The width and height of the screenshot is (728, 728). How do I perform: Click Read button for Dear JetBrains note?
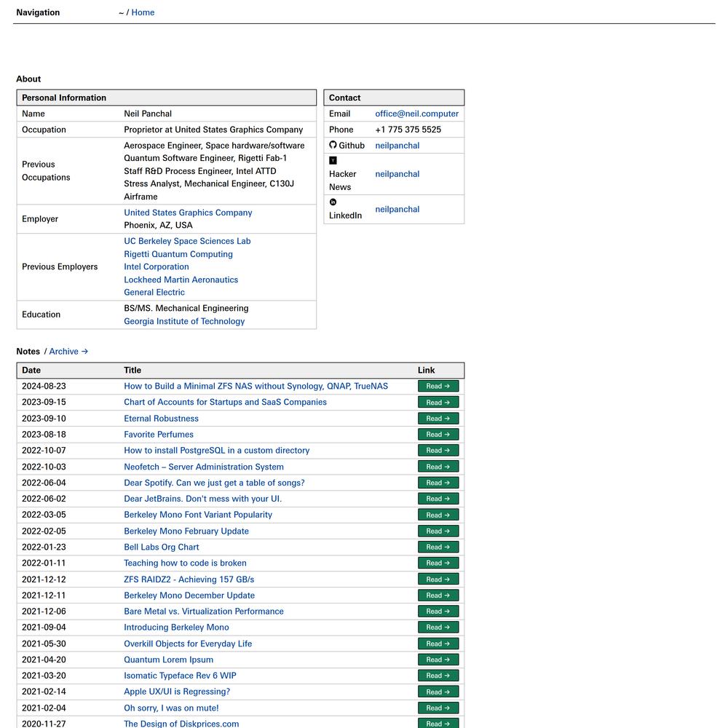[x=438, y=499]
